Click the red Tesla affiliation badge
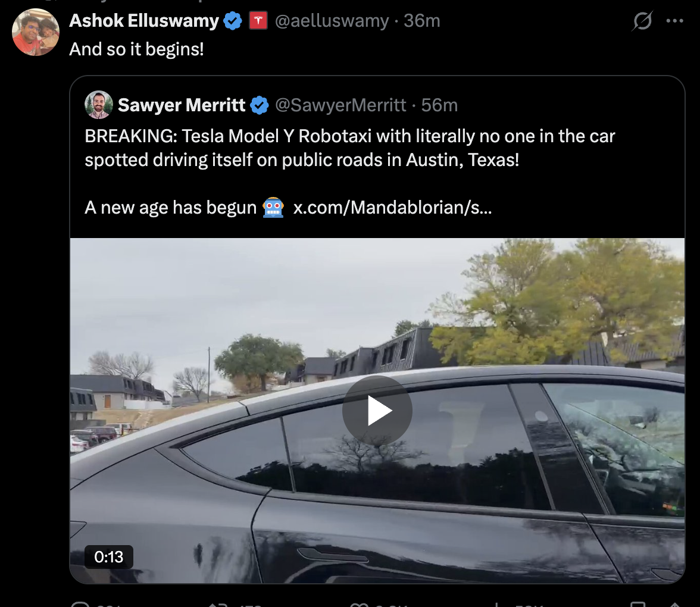The width and height of the screenshot is (700, 607). (258, 21)
